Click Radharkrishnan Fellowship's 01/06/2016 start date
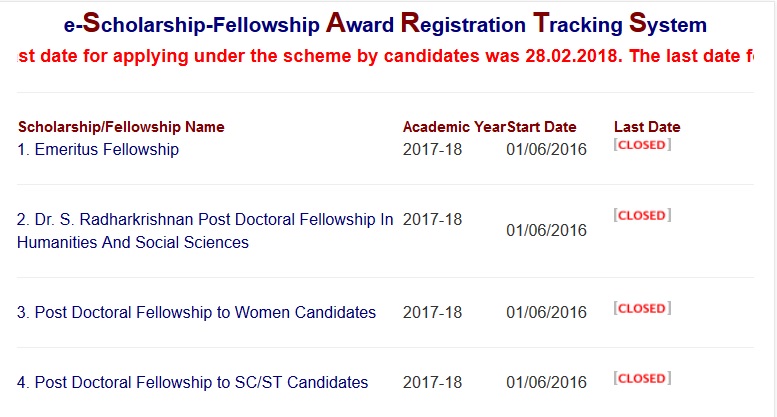Viewport: 777px width, 417px height. click(546, 231)
